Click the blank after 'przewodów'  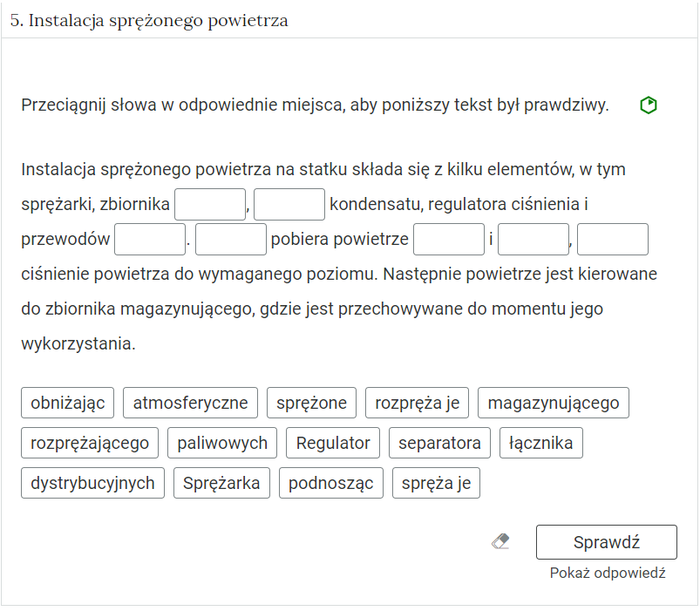[x=147, y=239]
